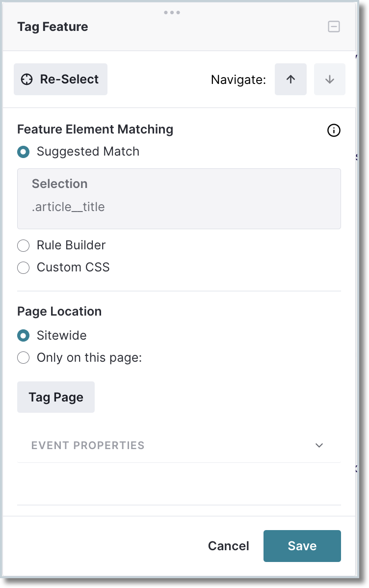
Task: Collapse the Suggested Match selection area
Action: 23,152
